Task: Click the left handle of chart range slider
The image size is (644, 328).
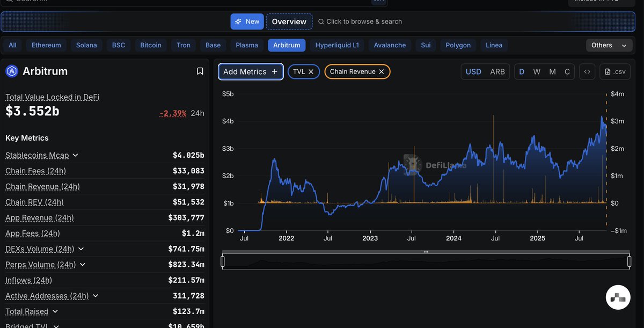Action: (223, 261)
